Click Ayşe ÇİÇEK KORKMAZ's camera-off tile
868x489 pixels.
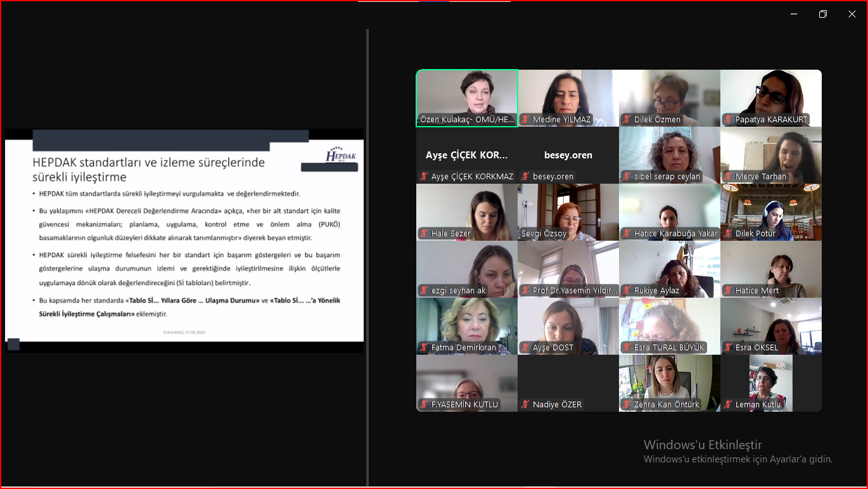(x=467, y=155)
